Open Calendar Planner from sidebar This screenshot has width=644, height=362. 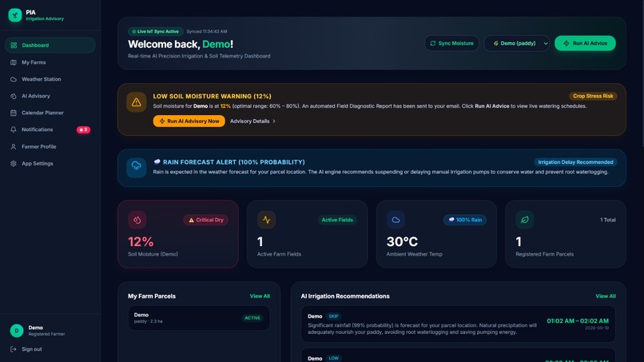pyautogui.click(x=50, y=113)
